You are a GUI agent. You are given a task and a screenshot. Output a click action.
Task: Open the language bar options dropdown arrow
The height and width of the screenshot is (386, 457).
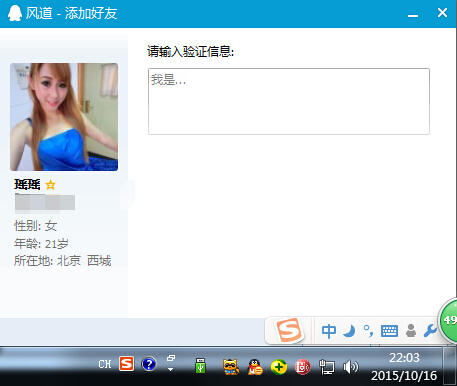[x=170, y=369]
